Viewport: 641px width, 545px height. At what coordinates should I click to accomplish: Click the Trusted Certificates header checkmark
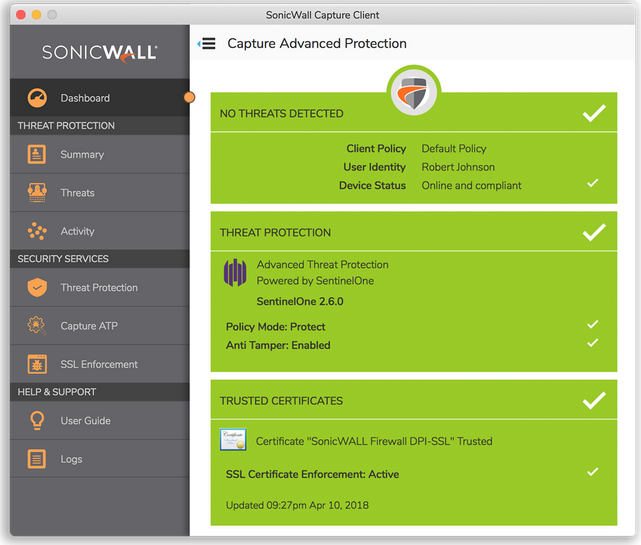point(594,401)
